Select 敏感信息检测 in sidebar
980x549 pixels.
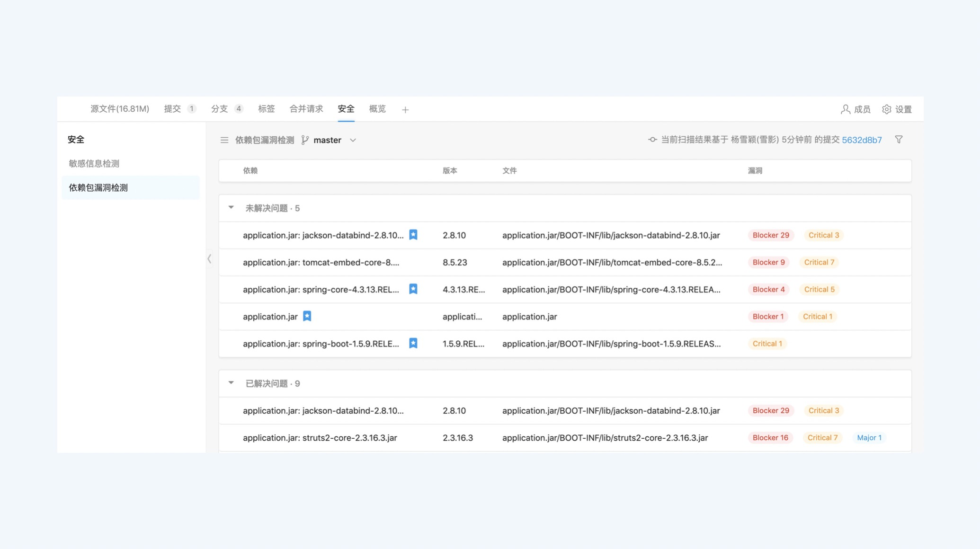pos(94,163)
